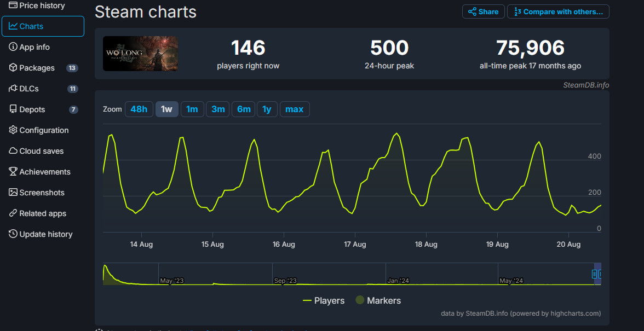Click the App info circle icon
Screen dimensions: 644x331
[13, 47]
